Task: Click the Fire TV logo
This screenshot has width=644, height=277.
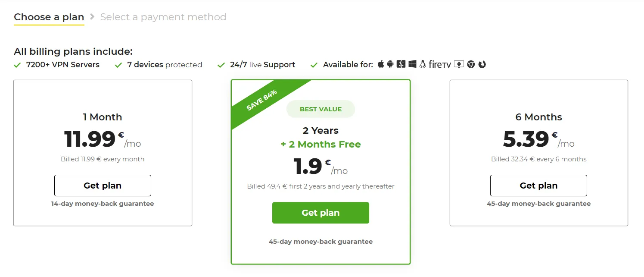Action: 439,64
